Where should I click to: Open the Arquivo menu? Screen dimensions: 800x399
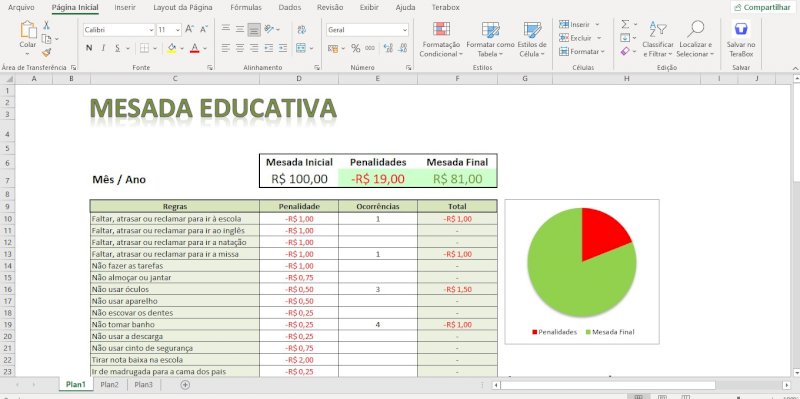tap(21, 8)
